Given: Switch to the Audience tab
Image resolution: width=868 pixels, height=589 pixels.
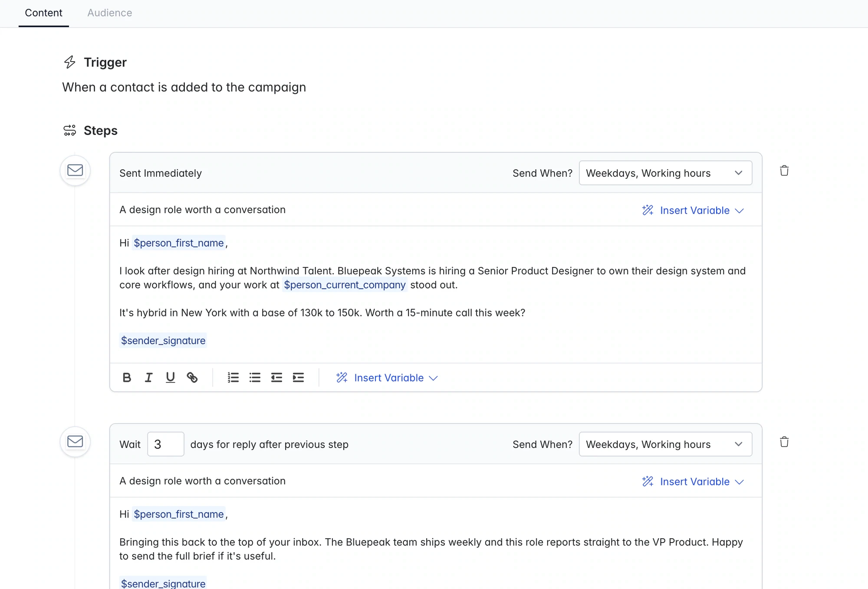Looking at the screenshot, I should tap(110, 13).
